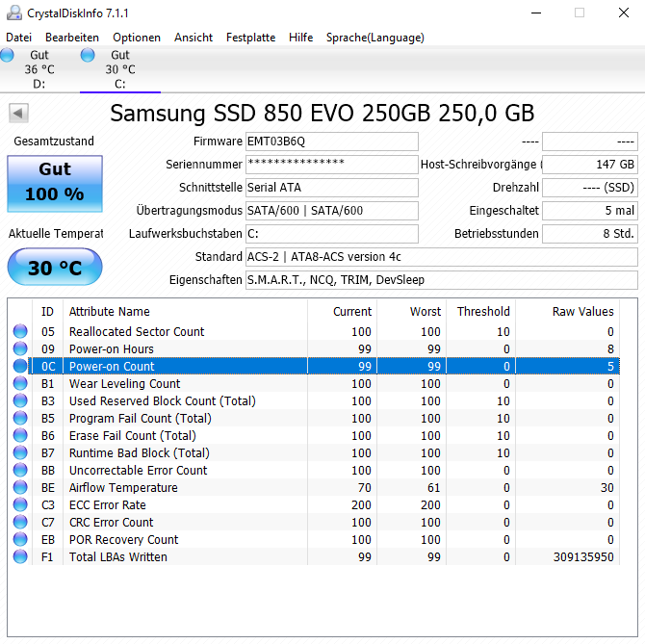Open the Festplatte menu
This screenshot has width=645, height=644.
(x=250, y=38)
